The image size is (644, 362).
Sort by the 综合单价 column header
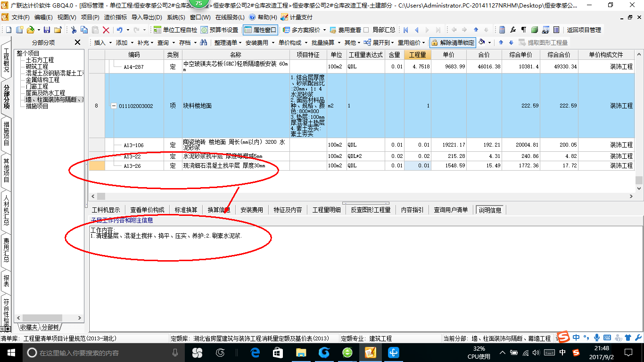pyautogui.click(x=521, y=55)
